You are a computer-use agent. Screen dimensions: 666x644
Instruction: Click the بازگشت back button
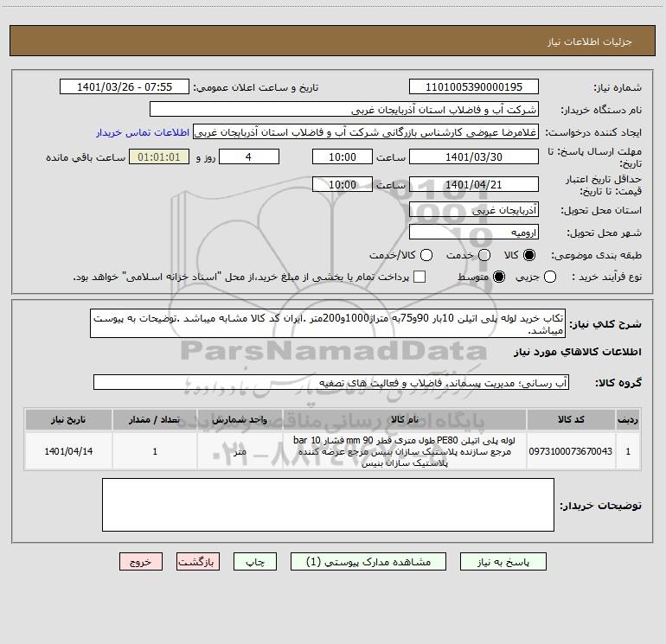pyautogui.click(x=198, y=562)
